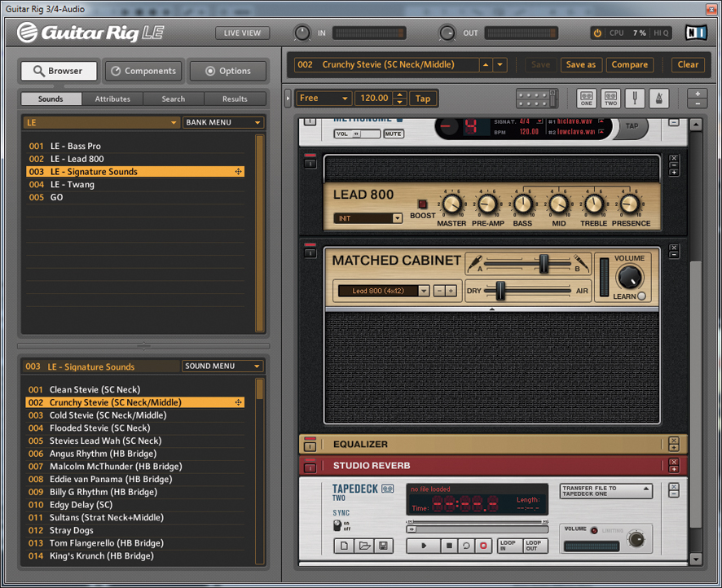Open the BANK MENU dropdown

[x=222, y=122]
